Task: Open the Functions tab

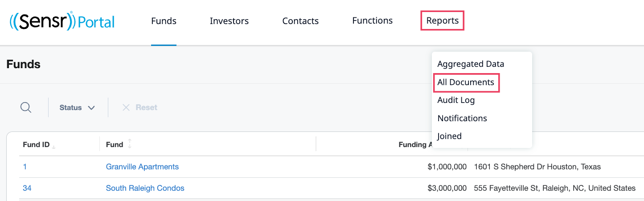Action: 372,21
